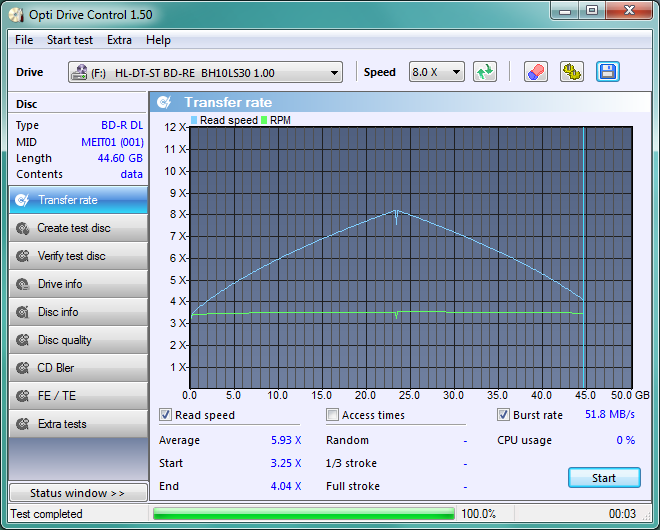Switch to Verify test disc
This screenshot has height=530, width=660.
[78, 256]
